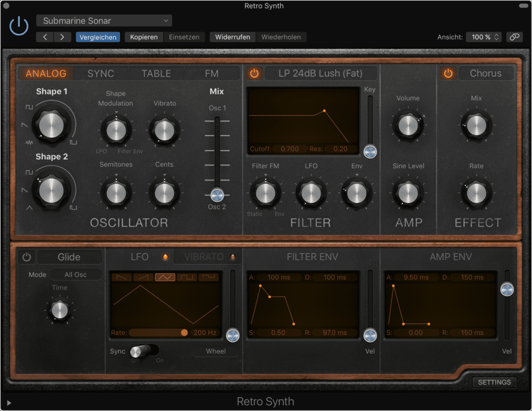
Task: Toggle the Glide section power button
Action: (x=26, y=257)
